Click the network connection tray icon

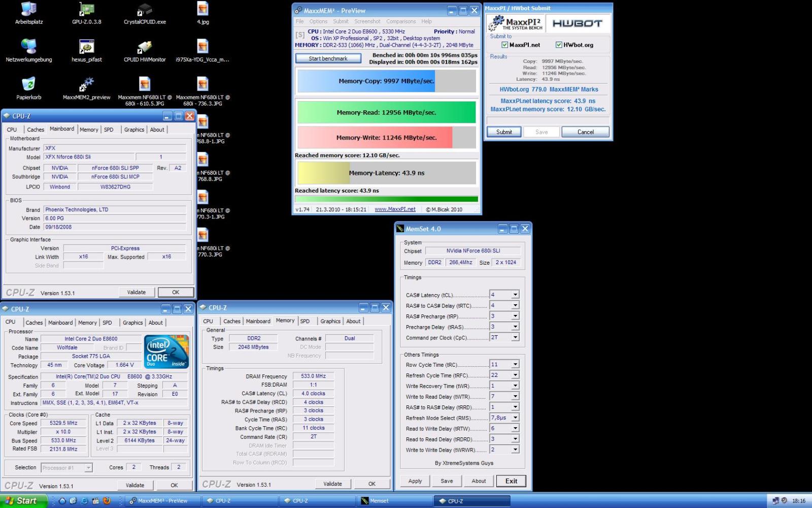click(775, 501)
